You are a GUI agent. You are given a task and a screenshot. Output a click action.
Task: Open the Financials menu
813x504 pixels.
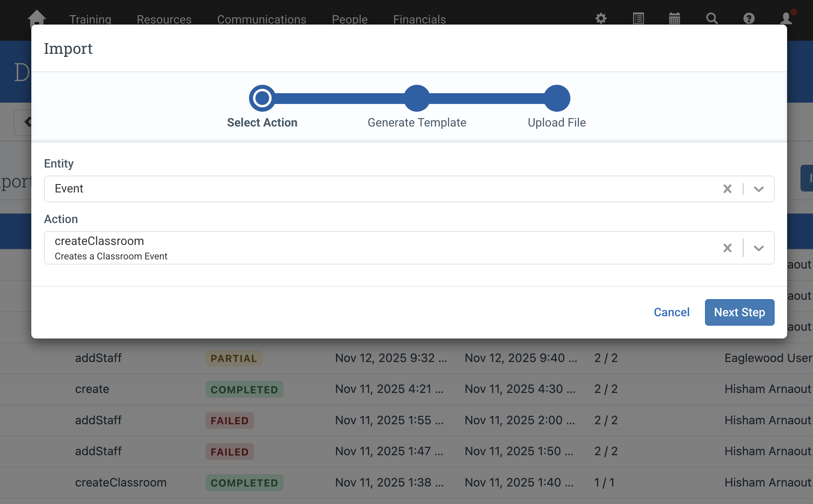pos(419,19)
